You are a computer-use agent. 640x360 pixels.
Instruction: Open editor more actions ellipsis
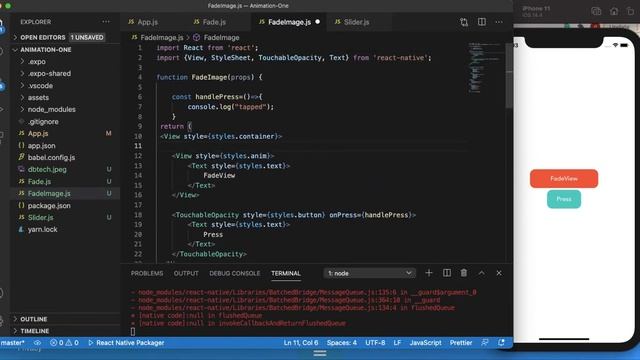(499, 22)
